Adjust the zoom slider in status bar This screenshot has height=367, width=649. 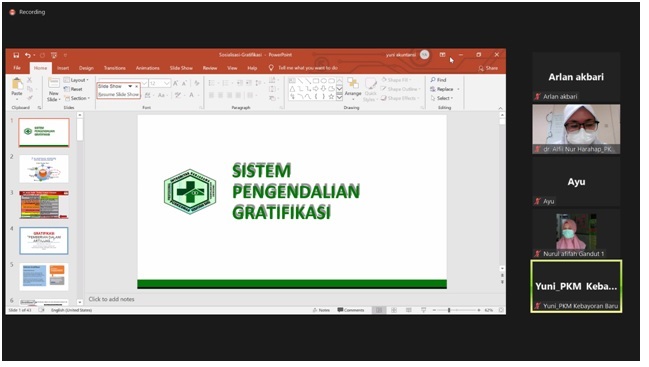[x=449, y=310]
